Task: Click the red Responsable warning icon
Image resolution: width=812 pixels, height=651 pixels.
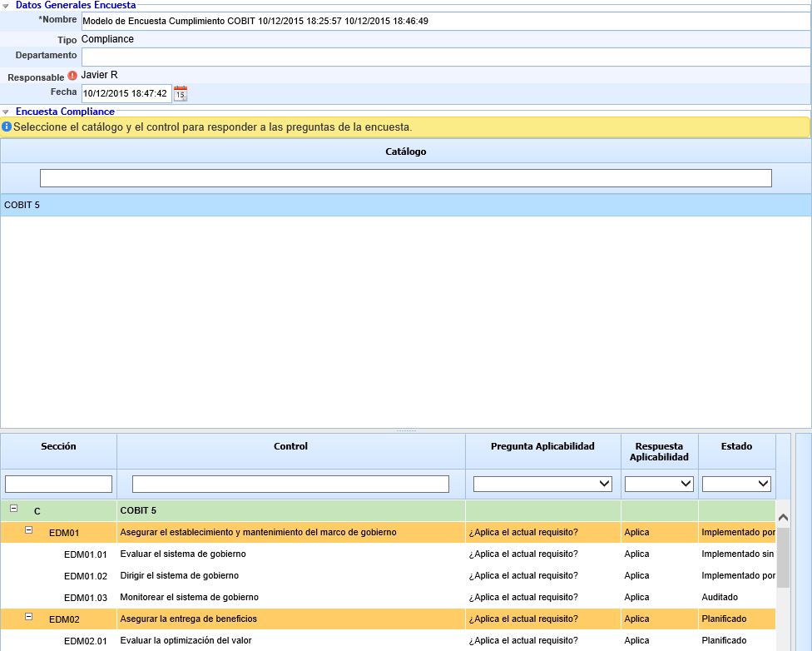Action: [72, 76]
